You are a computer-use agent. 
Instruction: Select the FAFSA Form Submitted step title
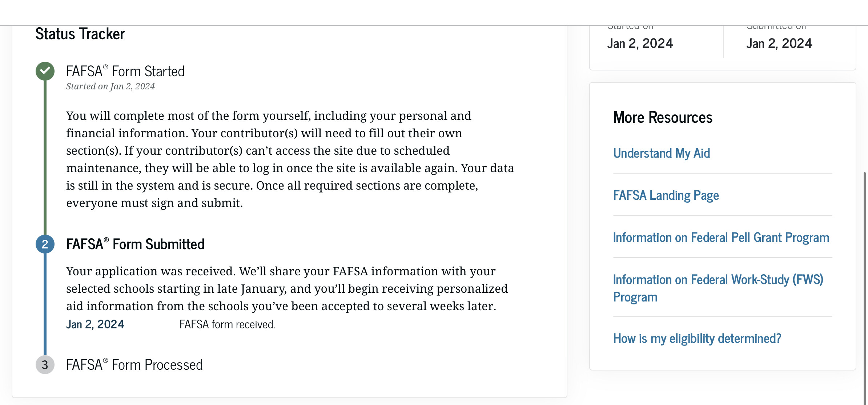pyautogui.click(x=135, y=244)
